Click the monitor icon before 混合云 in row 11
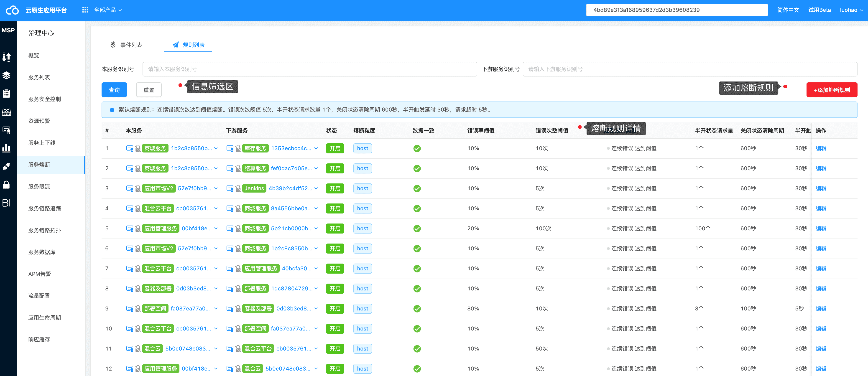868x376 pixels. (129, 349)
